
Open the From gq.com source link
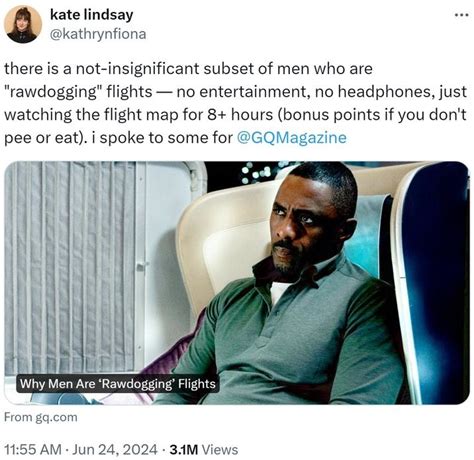[x=41, y=417]
